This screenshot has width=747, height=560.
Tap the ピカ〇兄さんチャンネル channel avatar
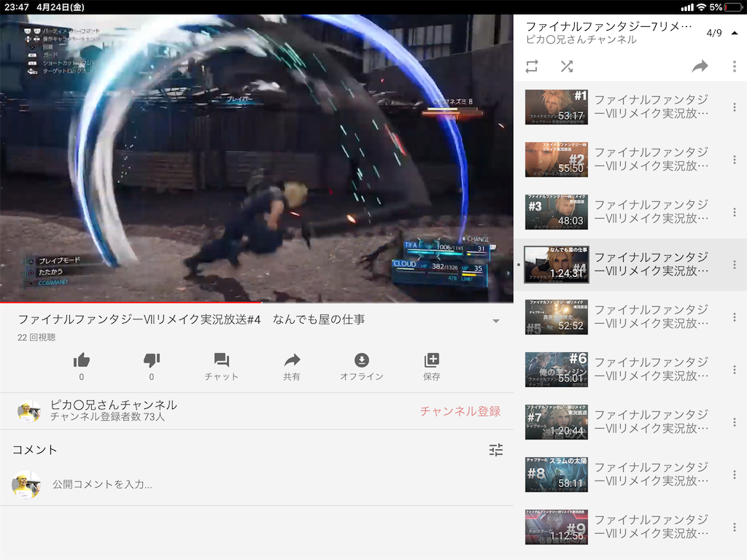(28, 411)
